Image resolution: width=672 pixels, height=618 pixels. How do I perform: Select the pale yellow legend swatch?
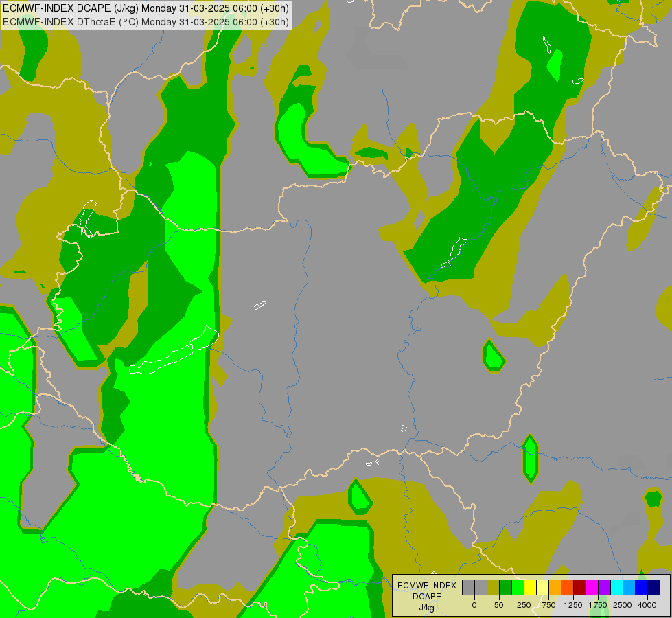[542, 588]
